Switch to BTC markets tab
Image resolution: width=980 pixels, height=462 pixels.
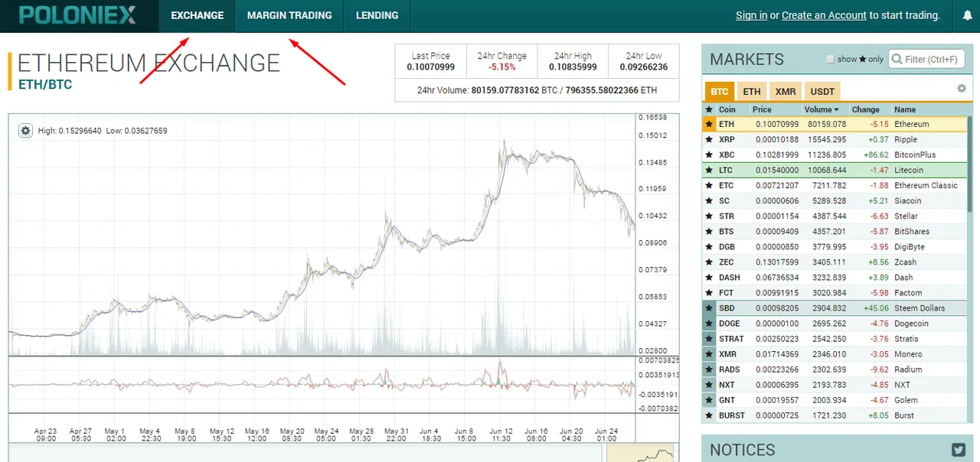coord(720,92)
